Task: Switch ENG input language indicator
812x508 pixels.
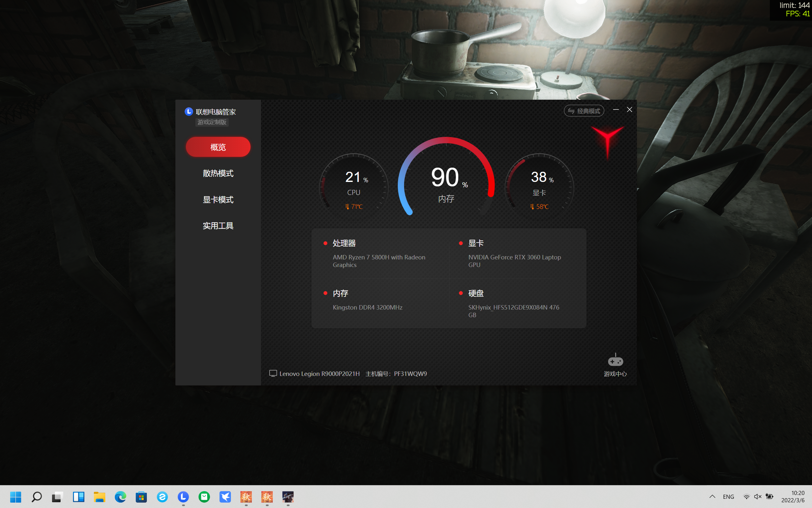Action: click(x=729, y=497)
